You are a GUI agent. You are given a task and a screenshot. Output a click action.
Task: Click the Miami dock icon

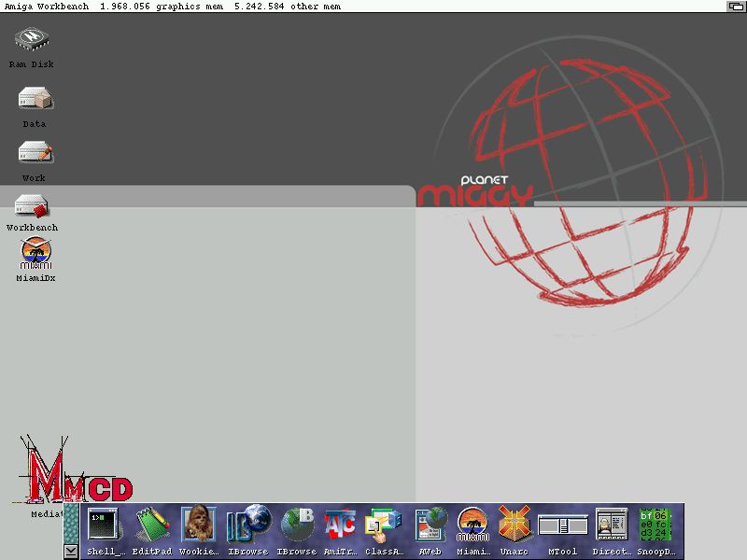coord(472,525)
